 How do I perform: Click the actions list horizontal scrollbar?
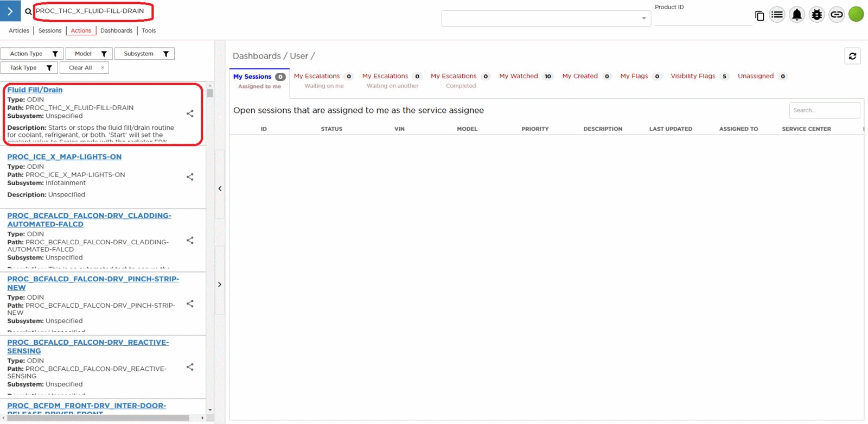pos(98,417)
